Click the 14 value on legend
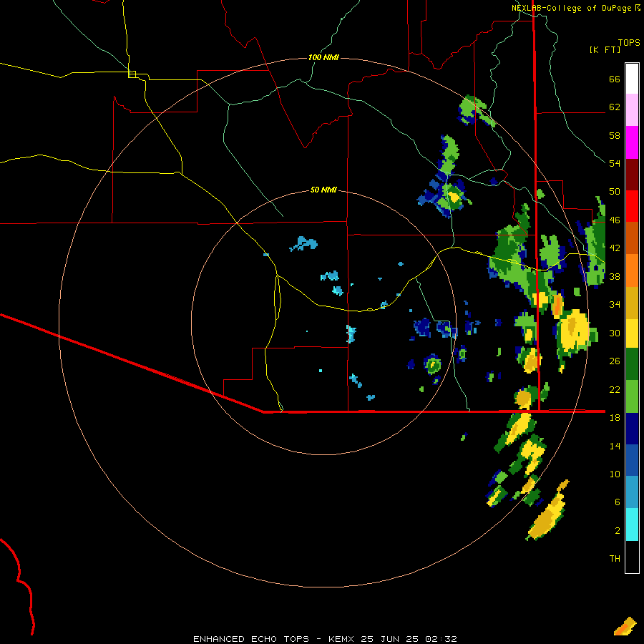The image size is (644, 644). coord(615,446)
